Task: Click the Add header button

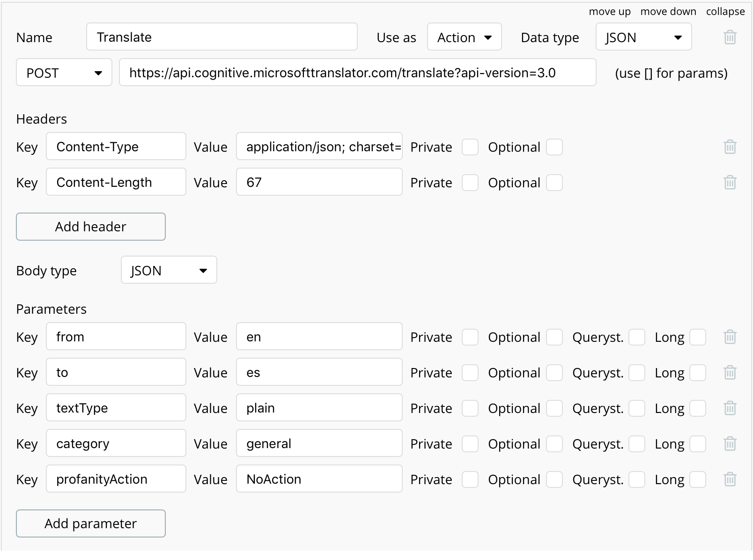Action: (91, 227)
